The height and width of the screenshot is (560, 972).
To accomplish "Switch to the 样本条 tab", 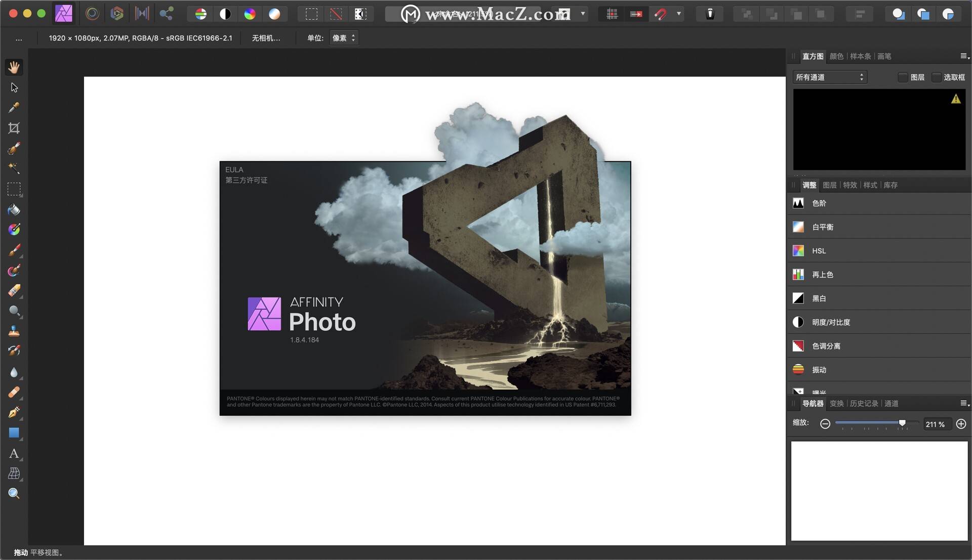I will (860, 56).
